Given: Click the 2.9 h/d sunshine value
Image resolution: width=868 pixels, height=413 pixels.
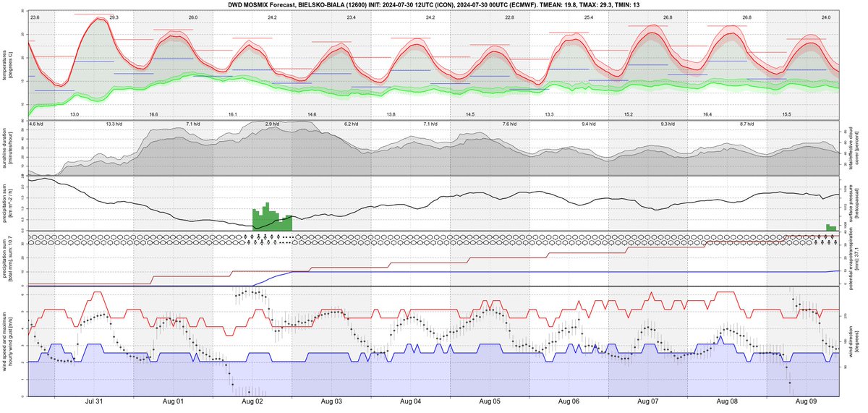Looking at the screenshot, I should 273,124.
